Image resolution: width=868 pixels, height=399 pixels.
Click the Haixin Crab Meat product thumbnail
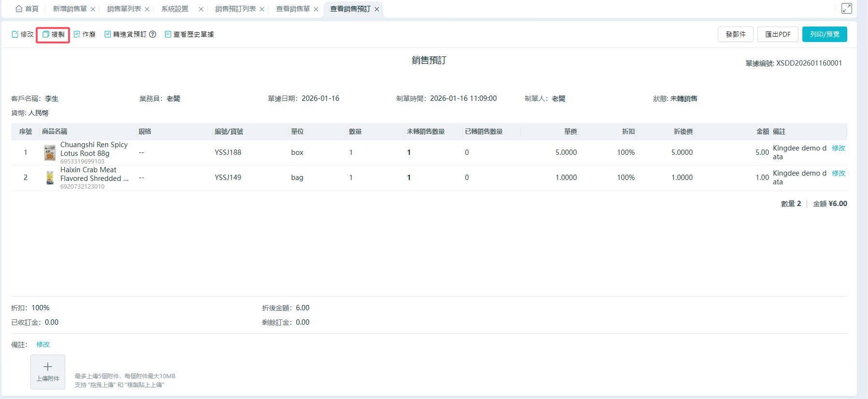click(50, 178)
